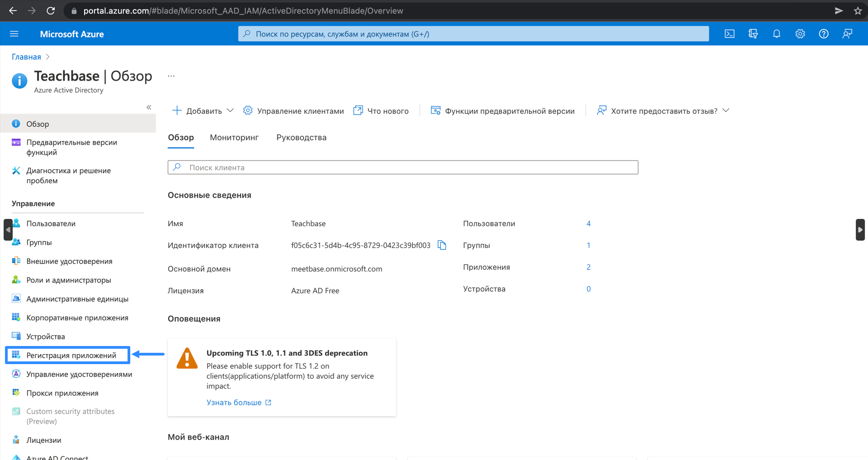Click the license value Azure AD Free
Image resolution: width=868 pixels, height=460 pixels.
[x=315, y=290]
